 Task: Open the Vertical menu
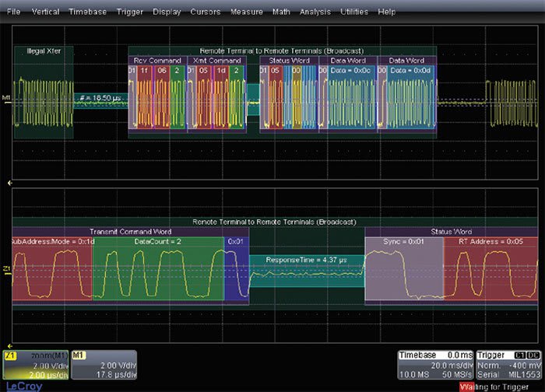[45, 12]
